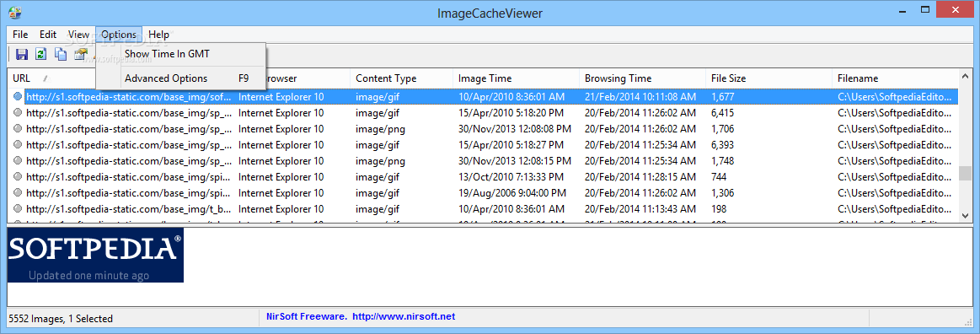
Task: Open the nirsoft.net link in status bar
Action: [x=404, y=316]
